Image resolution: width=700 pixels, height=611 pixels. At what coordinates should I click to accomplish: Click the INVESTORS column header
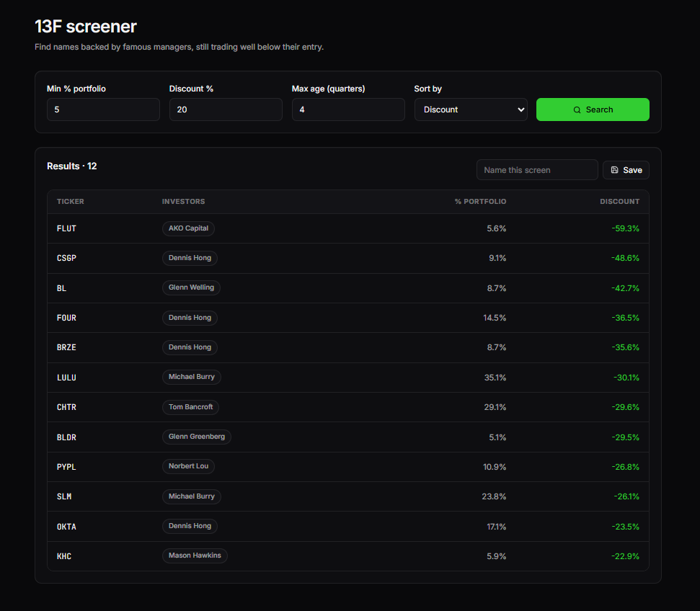[183, 201]
